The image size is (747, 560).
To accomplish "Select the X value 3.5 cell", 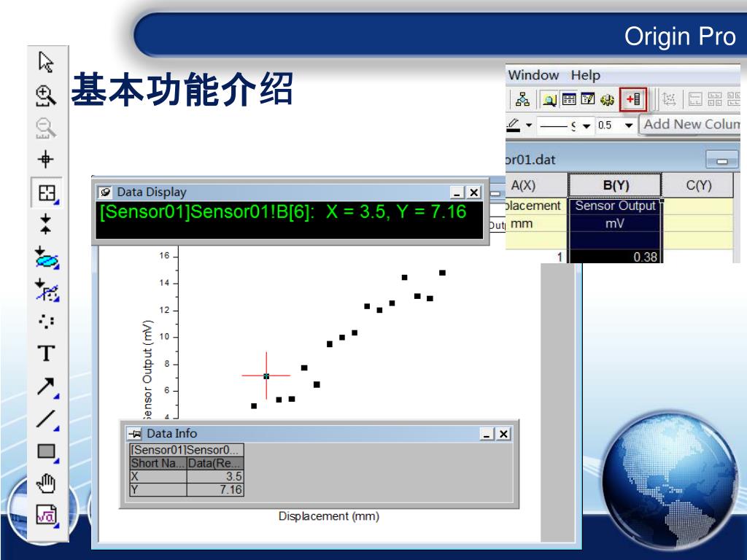I will pyautogui.click(x=215, y=477).
